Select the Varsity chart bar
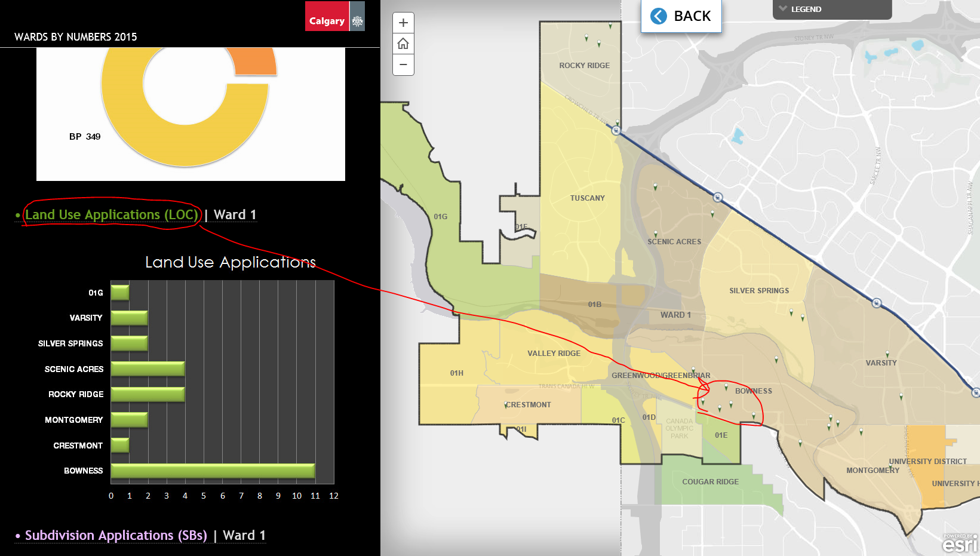980x556 pixels. point(129,318)
